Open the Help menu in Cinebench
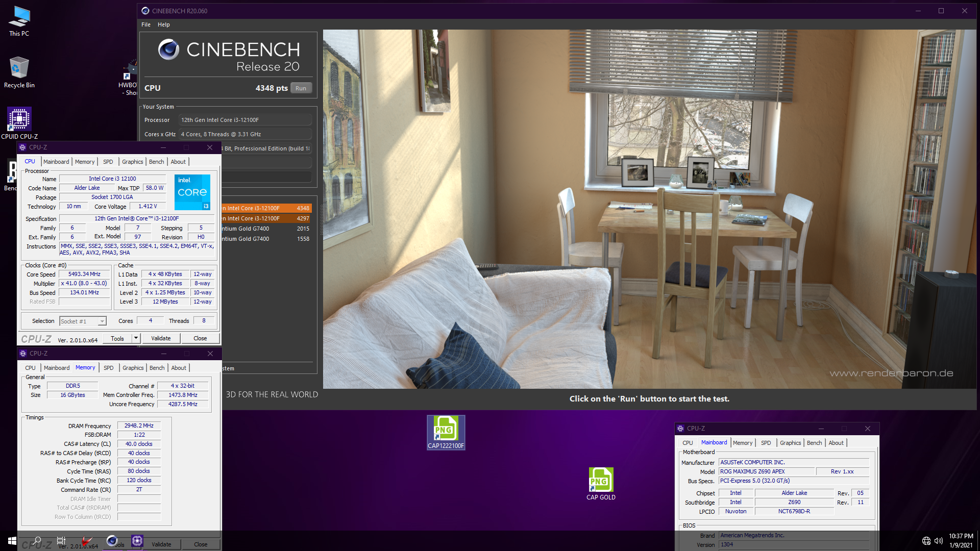980x551 pixels. (x=164, y=24)
